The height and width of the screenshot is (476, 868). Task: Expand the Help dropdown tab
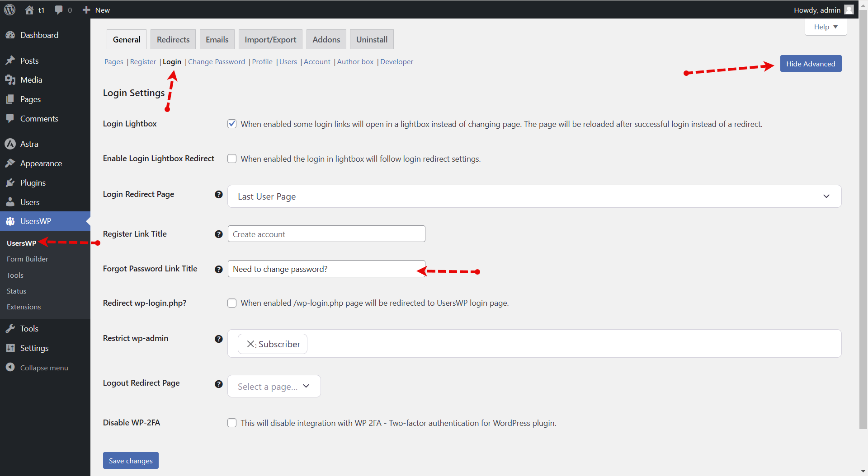pos(826,27)
